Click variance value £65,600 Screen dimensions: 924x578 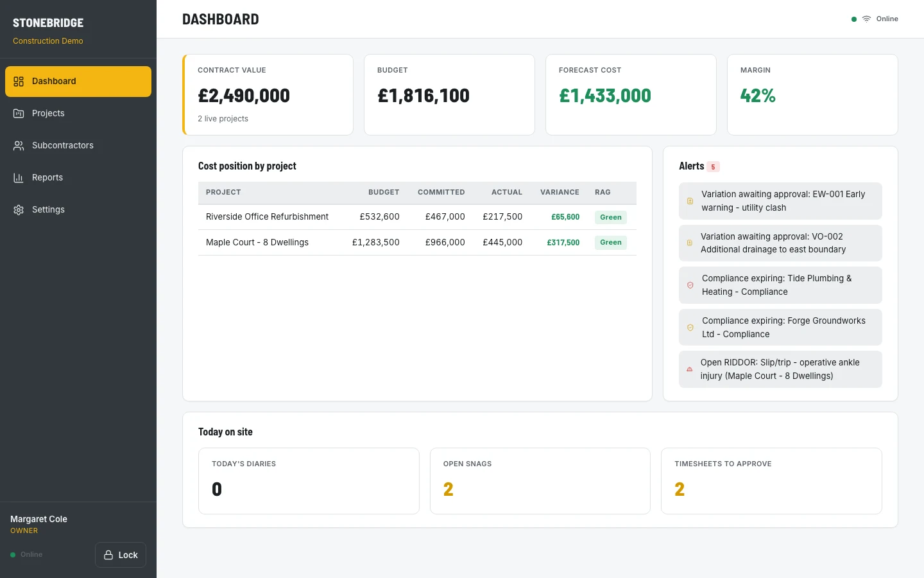565,217
